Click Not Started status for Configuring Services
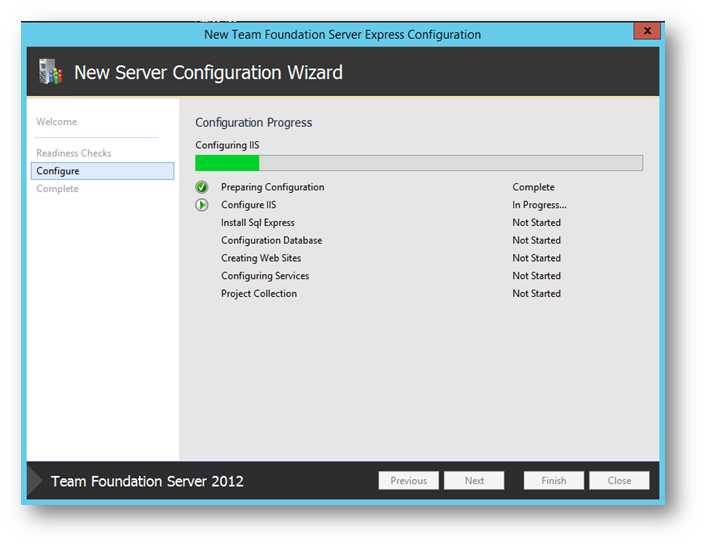The image size is (707, 547). [x=537, y=276]
